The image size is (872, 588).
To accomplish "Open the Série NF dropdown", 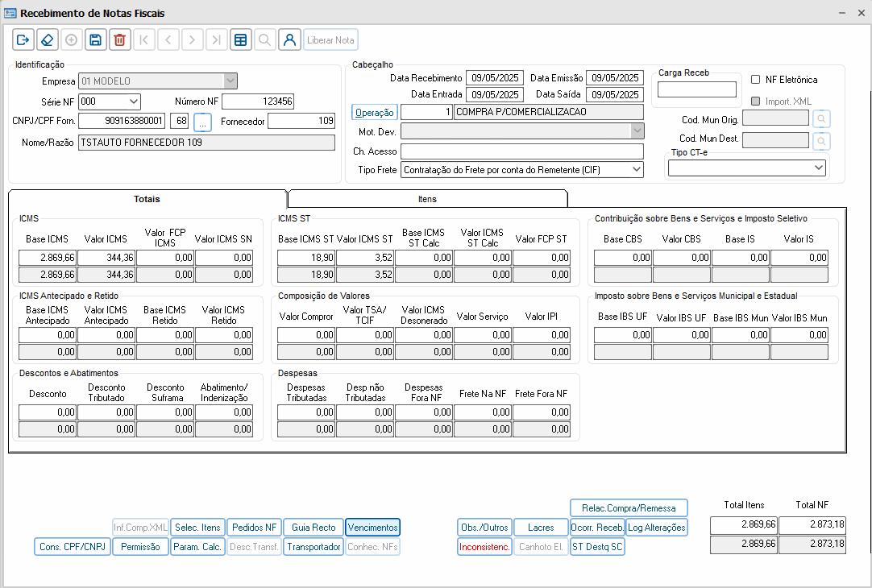I will [x=133, y=101].
